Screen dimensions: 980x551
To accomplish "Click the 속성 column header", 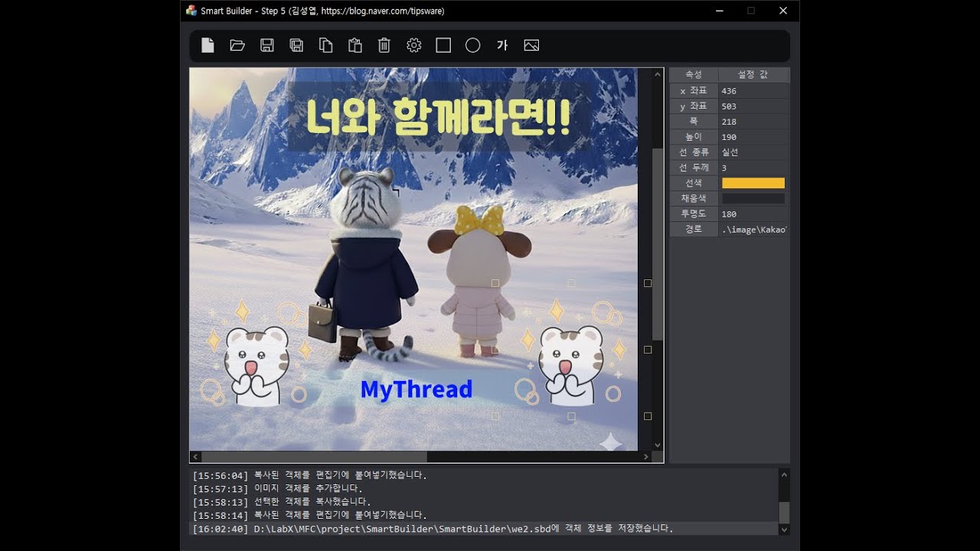I will [x=694, y=75].
